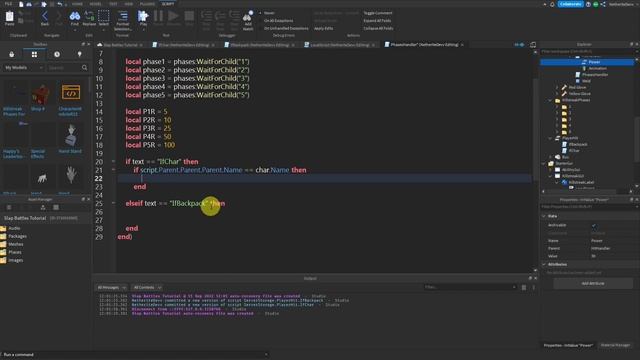Collapse StarterGui in Explorer

544,163
